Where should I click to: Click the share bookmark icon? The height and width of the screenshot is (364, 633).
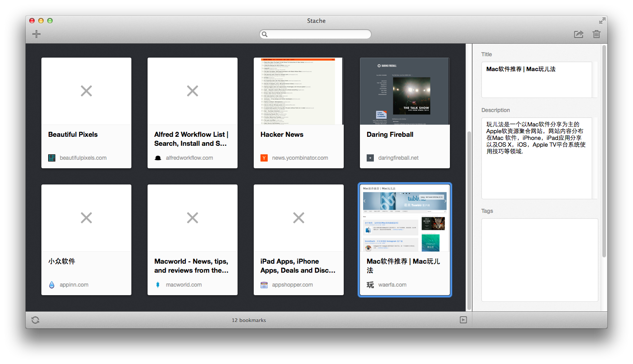pos(579,34)
